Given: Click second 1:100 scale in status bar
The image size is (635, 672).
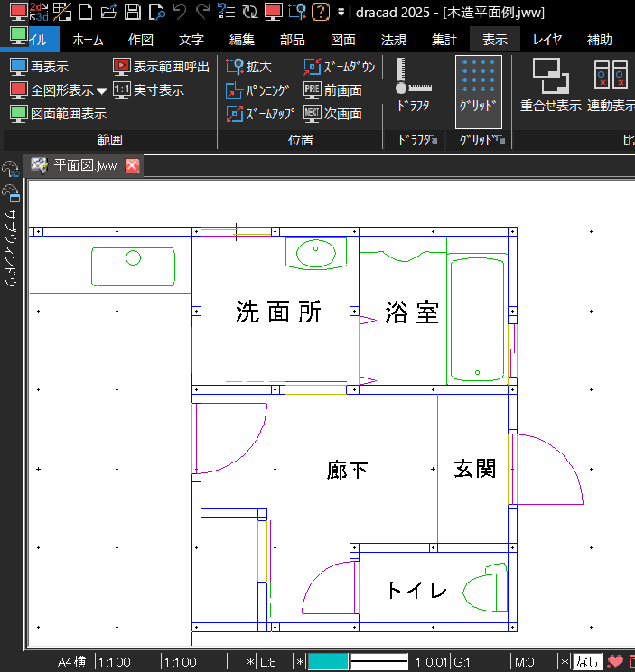Looking at the screenshot, I should pos(181,662).
